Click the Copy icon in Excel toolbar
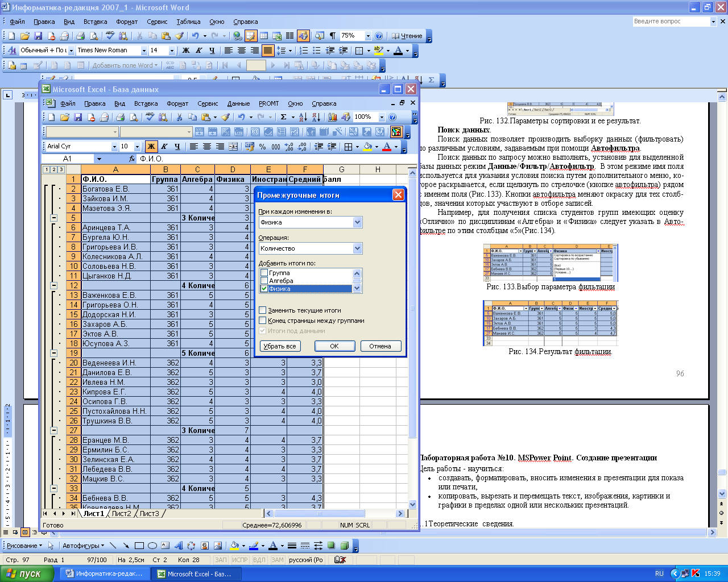The width and height of the screenshot is (728, 582). pos(192,117)
